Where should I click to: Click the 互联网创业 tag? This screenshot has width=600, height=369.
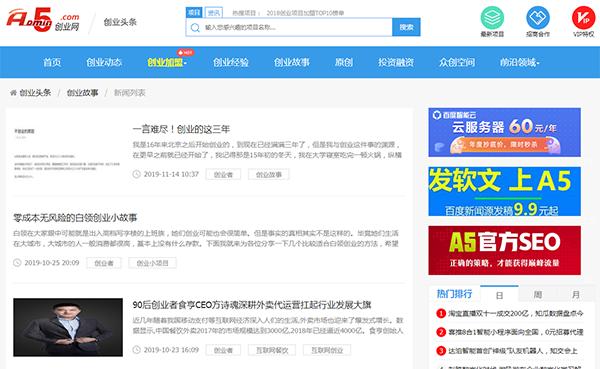point(327,350)
